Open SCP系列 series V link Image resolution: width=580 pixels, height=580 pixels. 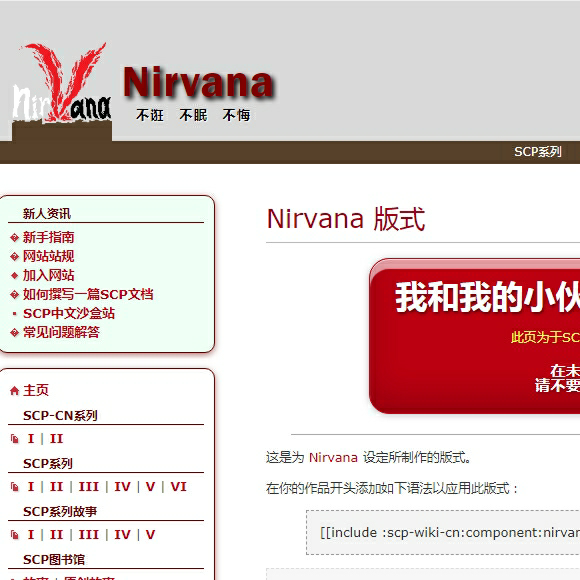[x=150, y=487]
